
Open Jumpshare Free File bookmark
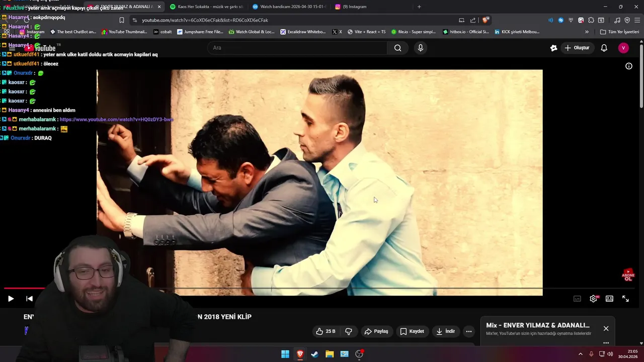(200, 32)
